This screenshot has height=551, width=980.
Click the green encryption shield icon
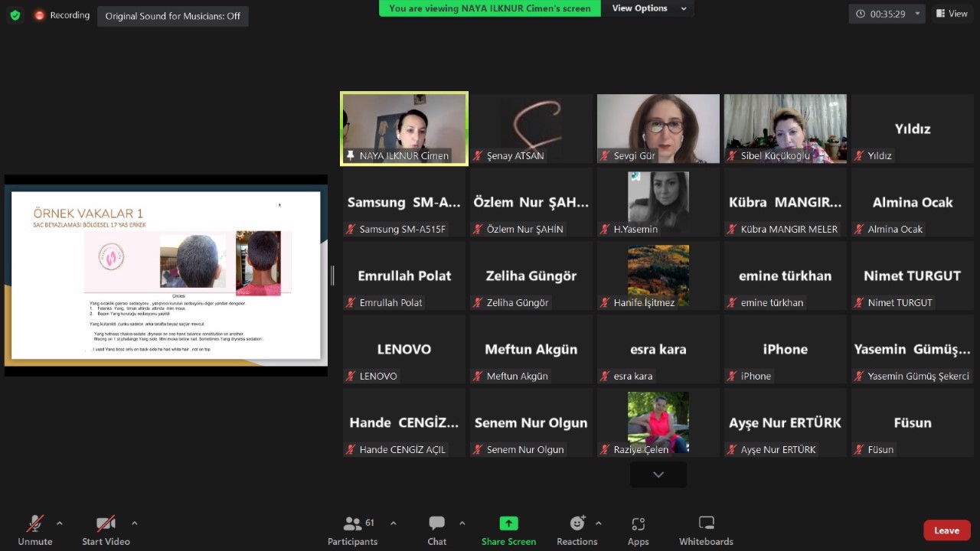point(15,15)
